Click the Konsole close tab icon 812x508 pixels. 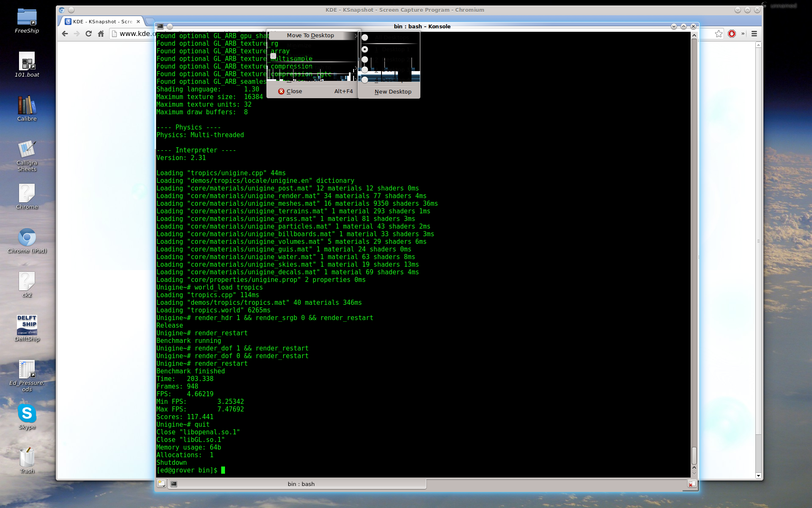691,483
